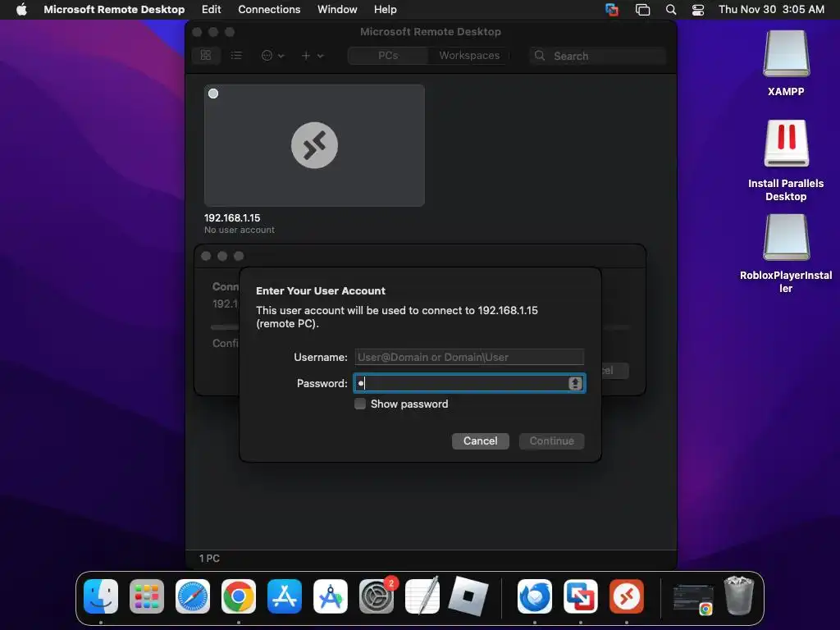
Task: Enable the Show password checkbox
Action: [360, 404]
